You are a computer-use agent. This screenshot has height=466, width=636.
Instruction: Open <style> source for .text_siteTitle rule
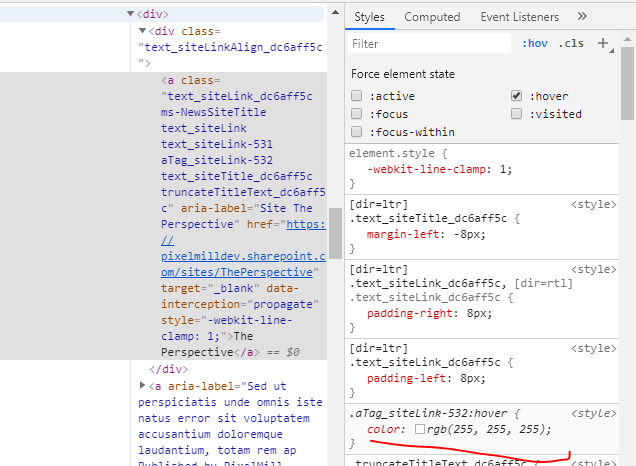(x=593, y=204)
